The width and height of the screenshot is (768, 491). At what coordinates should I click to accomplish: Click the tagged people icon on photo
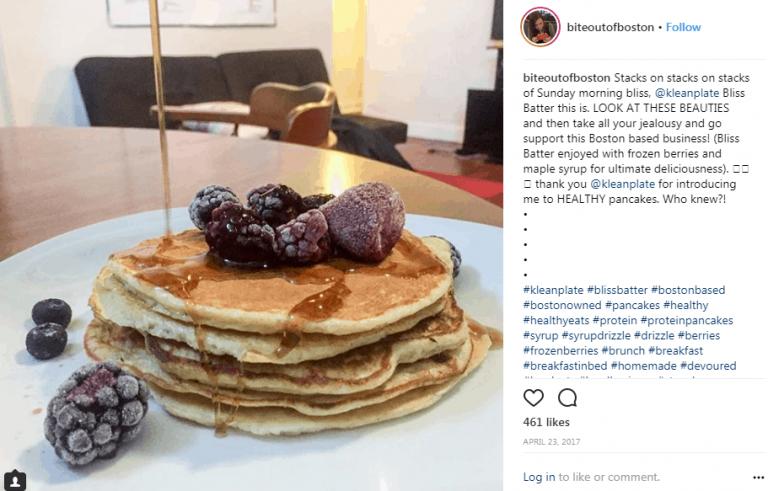(15, 479)
